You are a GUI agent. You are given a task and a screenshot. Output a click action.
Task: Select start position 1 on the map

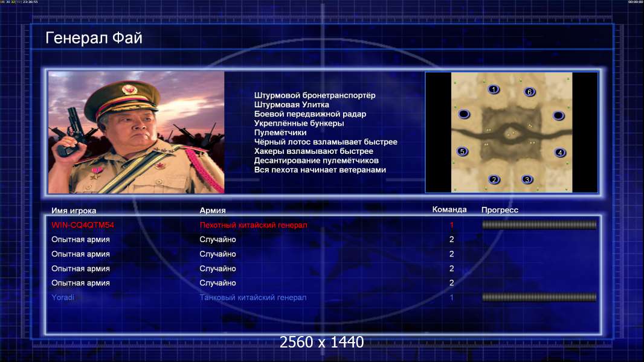[494, 89]
